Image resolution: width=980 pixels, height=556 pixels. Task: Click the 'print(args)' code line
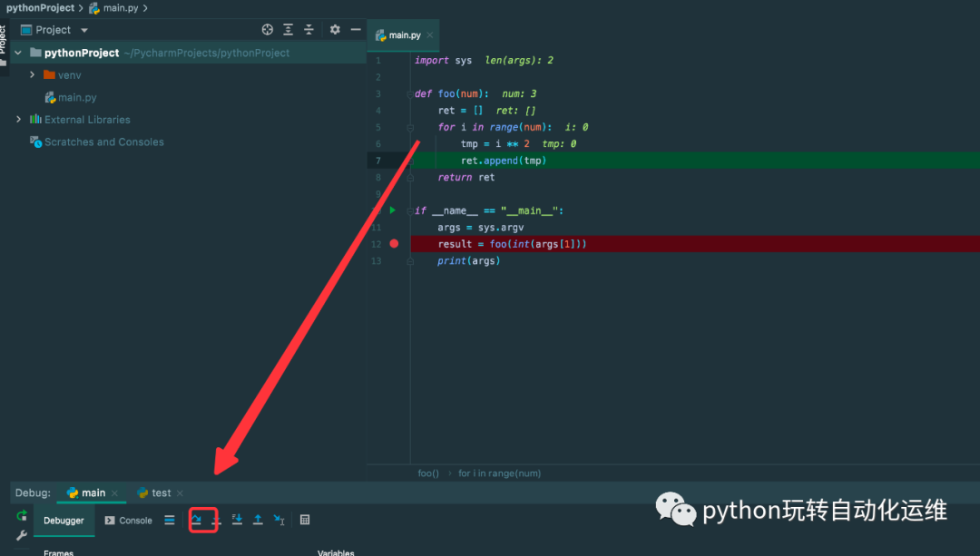[x=469, y=260]
